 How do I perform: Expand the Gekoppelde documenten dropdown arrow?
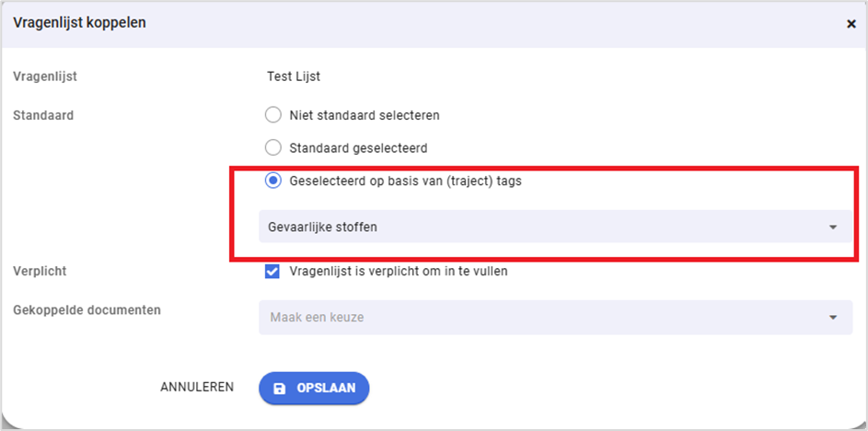[833, 318]
